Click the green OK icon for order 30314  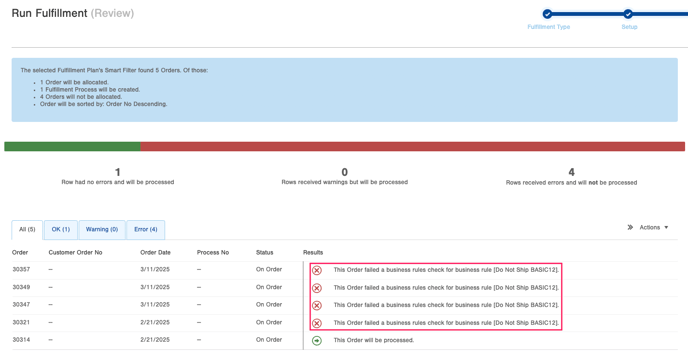coord(317,341)
